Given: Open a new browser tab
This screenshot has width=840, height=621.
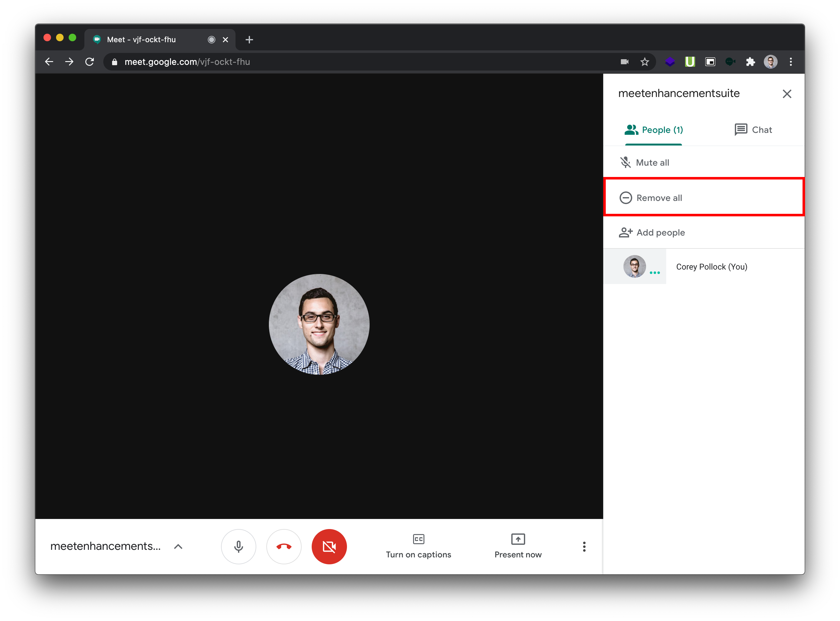Looking at the screenshot, I should tap(249, 39).
